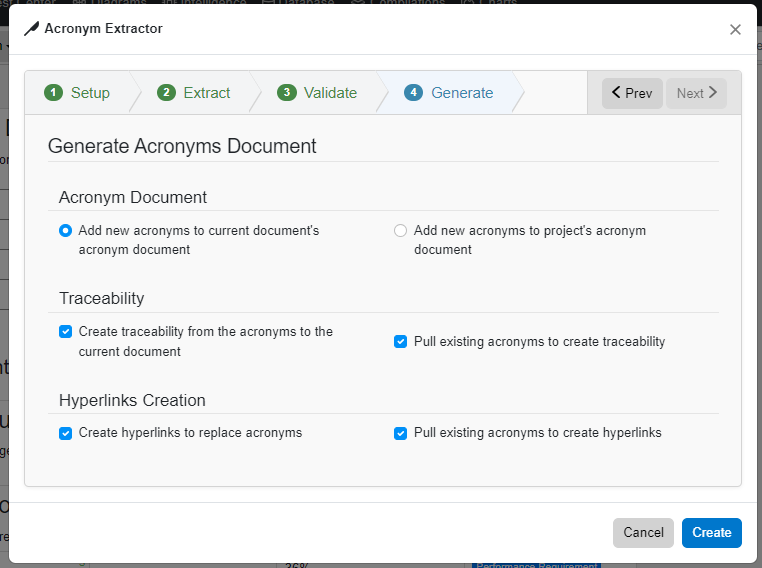Click the Generate Acronyms Document heading

(x=182, y=146)
